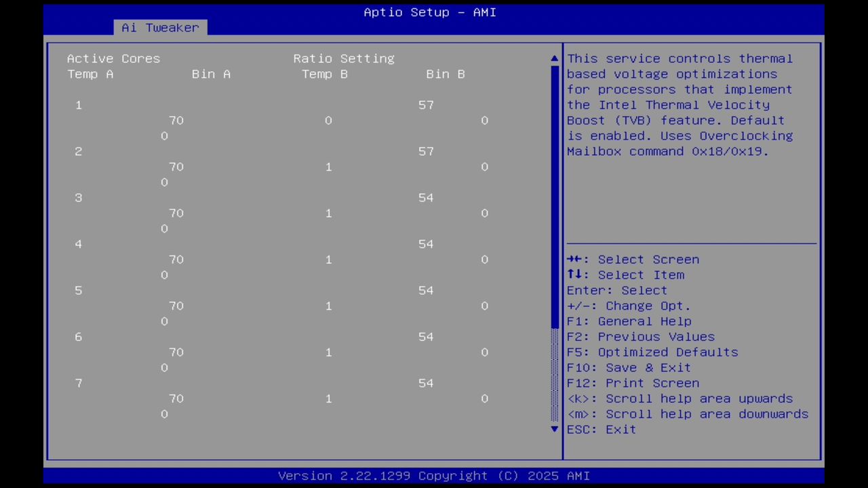This screenshot has height=488, width=868.
Task: Select the Ratio Setting value 57 for core 1
Action: (x=426, y=105)
